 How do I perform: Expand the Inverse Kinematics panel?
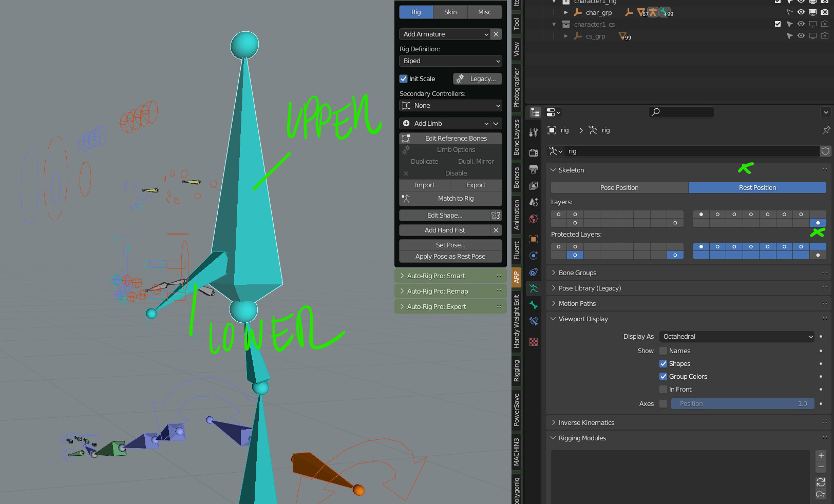(688, 423)
